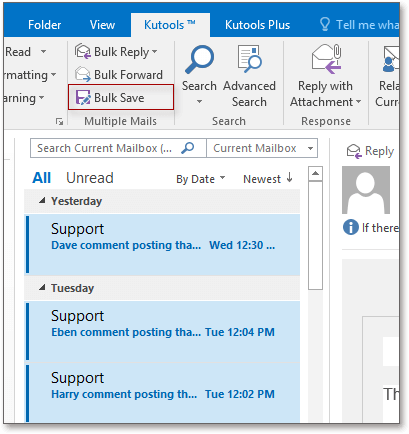Viewport: 409px width, 434px height.
Task: Click Reply with Attachment icon
Action: (327, 59)
